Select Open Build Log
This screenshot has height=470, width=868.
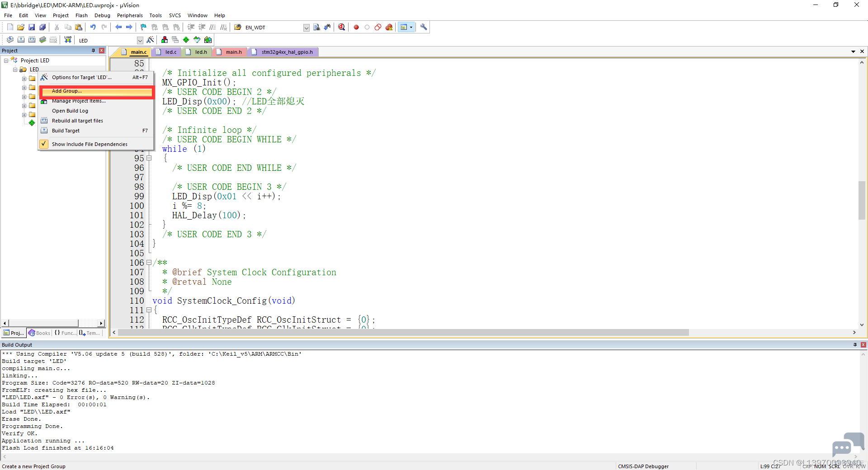click(97, 111)
